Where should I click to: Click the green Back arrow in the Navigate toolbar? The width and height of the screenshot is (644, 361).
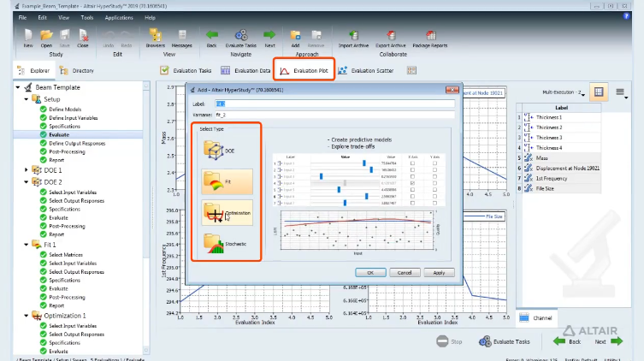[211, 34]
